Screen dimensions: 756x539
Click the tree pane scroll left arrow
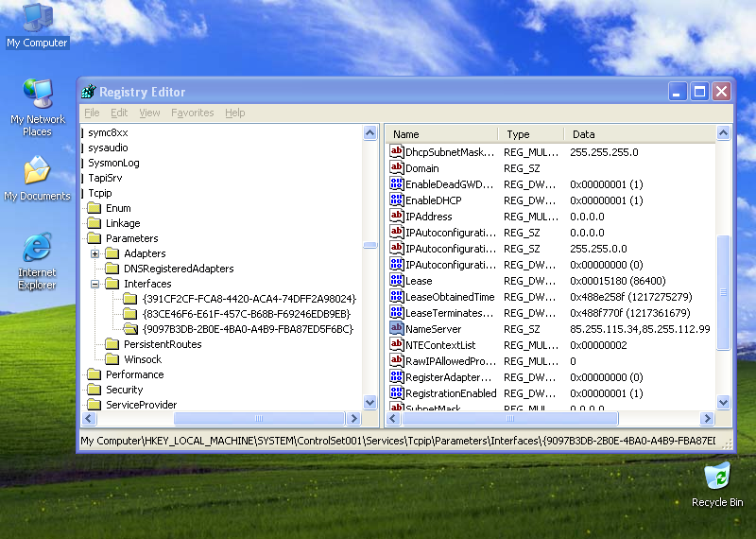point(89,418)
